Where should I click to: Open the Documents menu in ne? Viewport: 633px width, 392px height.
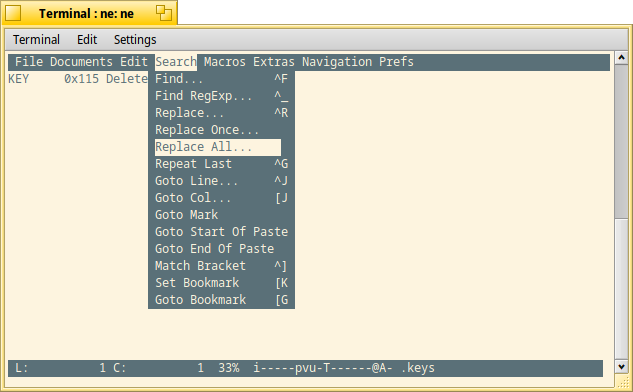(81, 62)
